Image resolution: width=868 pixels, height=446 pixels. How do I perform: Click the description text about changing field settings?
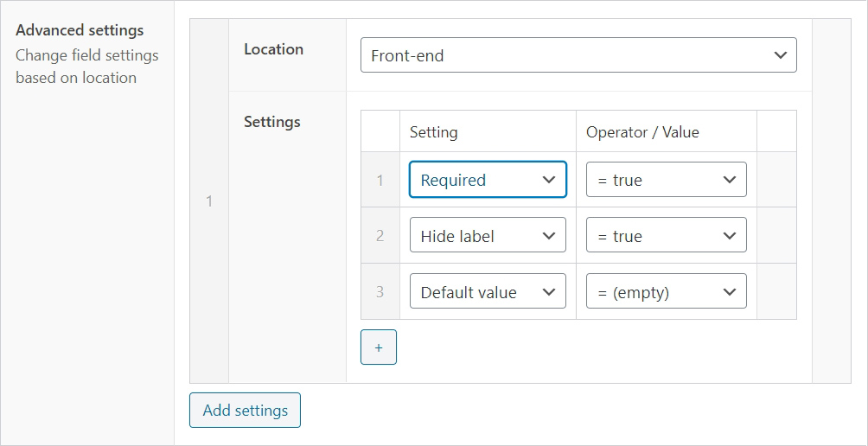pos(86,67)
